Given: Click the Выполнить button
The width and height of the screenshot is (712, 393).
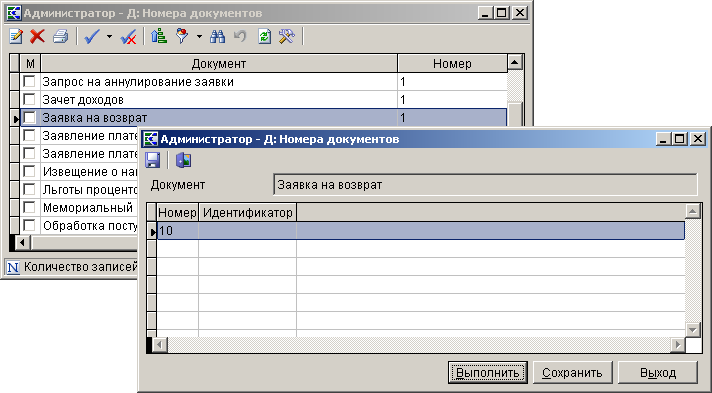Looking at the screenshot, I should tap(488, 373).
